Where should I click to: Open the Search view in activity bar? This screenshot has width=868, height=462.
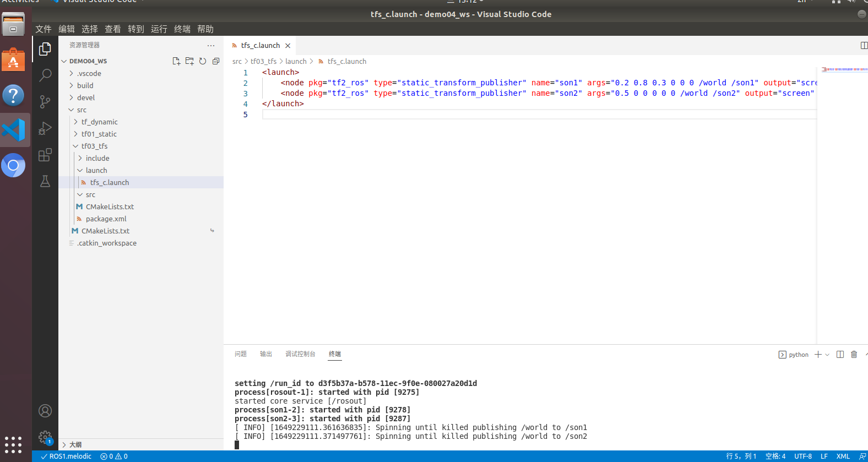pyautogui.click(x=45, y=75)
